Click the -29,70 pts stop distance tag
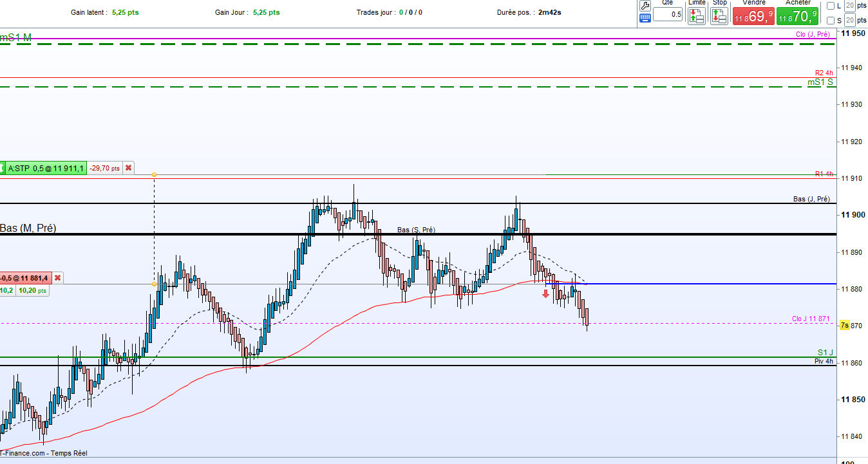The height and width of the screenshot is (464, 868). click(x=105, y=168)
